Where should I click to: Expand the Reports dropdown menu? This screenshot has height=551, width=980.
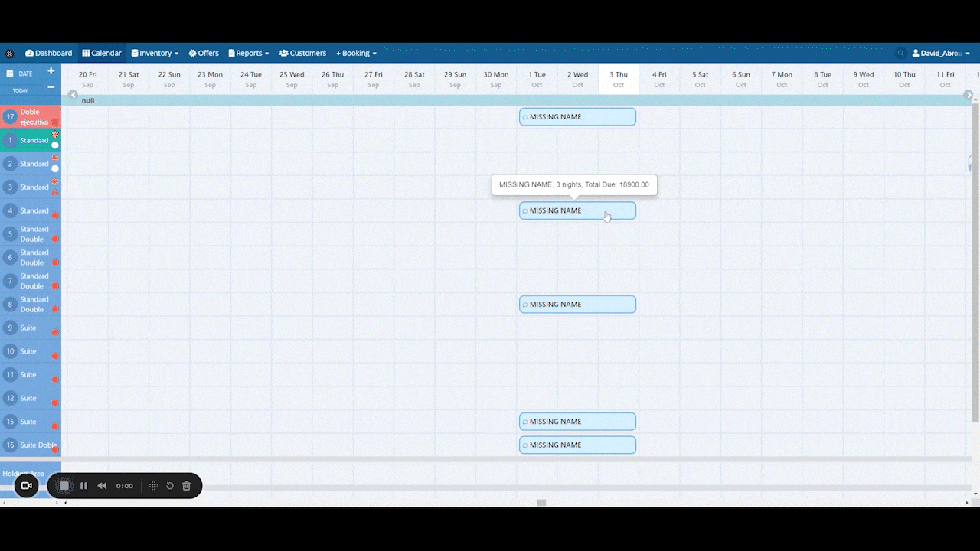click(x=249, y=53)
